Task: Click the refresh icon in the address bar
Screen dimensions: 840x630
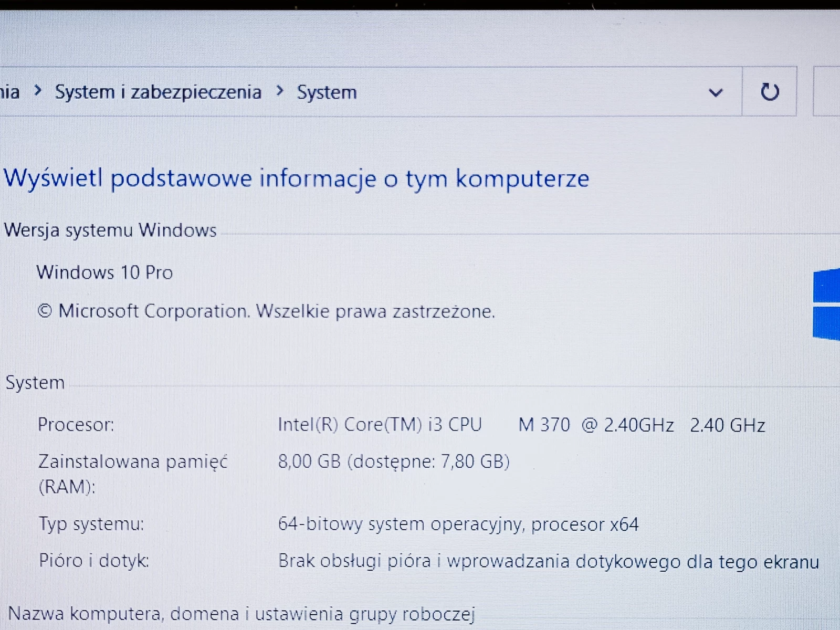Action: pos(770,92)
